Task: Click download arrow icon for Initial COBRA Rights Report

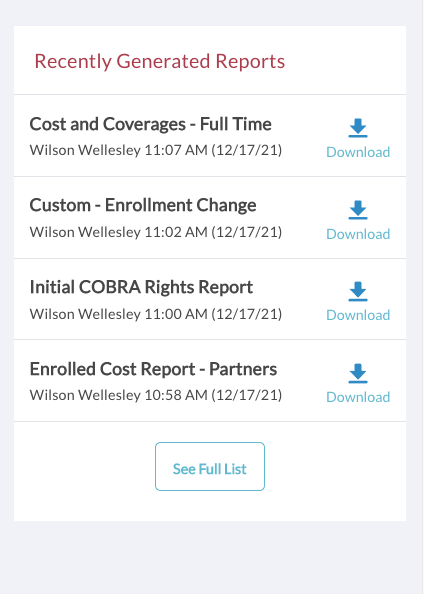Action: click(x=358, y=291)
